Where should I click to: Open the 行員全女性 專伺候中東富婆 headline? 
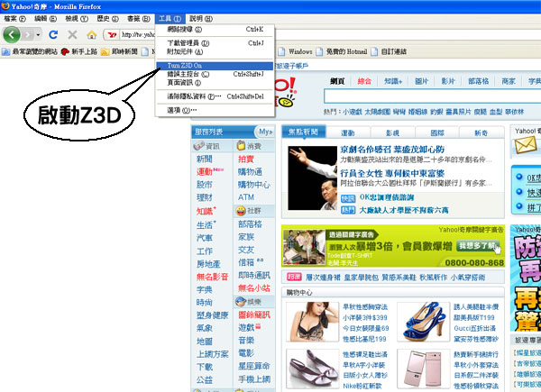pyautogui.click(x=392, y=173)
